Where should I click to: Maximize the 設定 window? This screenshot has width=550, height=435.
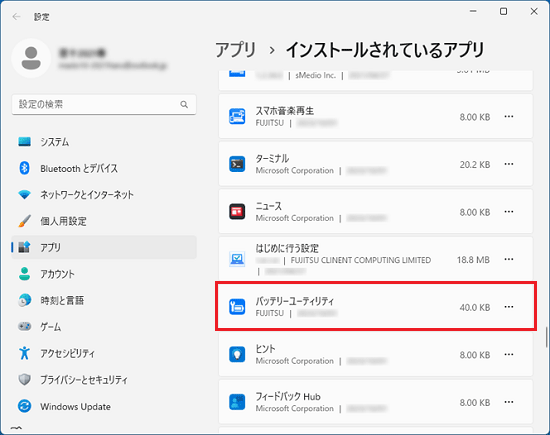pos(503,12)
